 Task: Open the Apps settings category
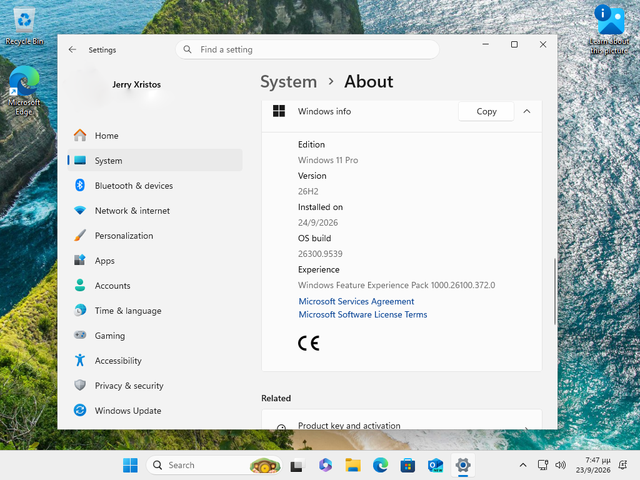(x=154, y=260)
